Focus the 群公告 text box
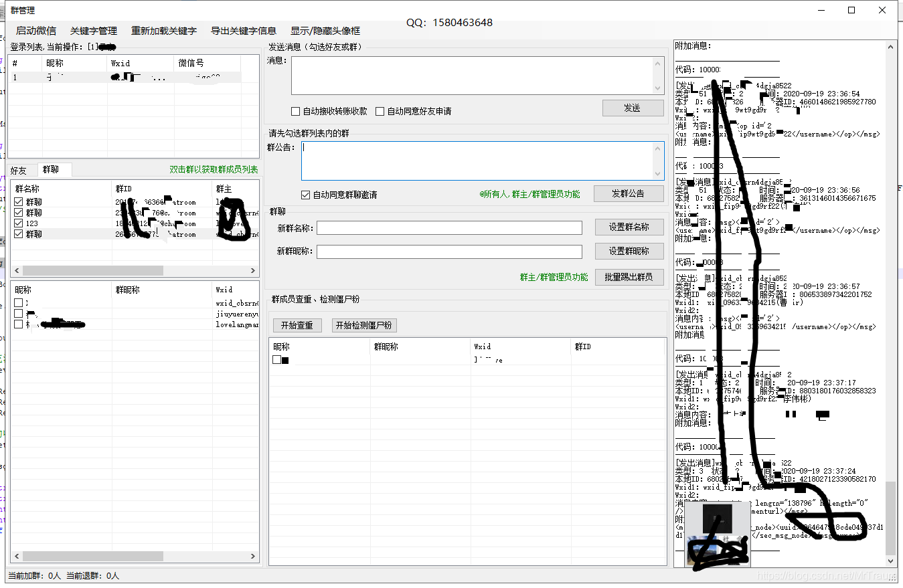This screenshot has width=903, height=588. tap(477, 161)
